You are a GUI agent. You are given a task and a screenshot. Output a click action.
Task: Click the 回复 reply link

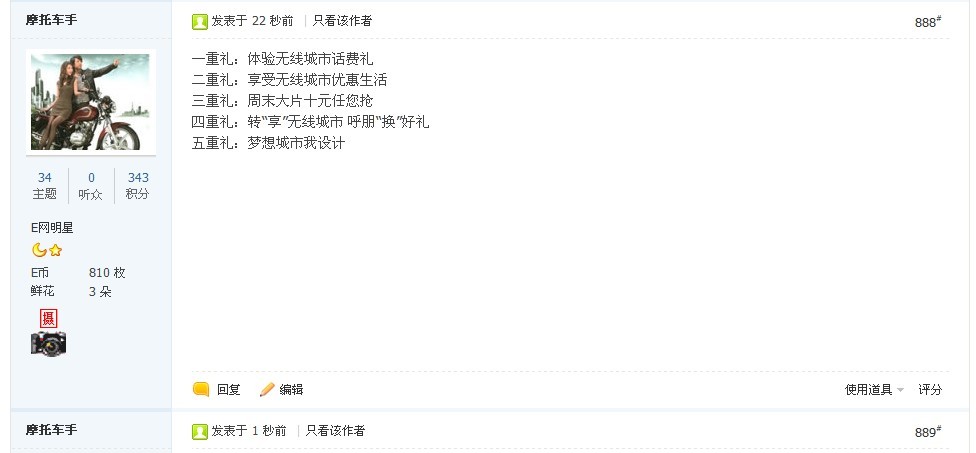tap(228, 390)
